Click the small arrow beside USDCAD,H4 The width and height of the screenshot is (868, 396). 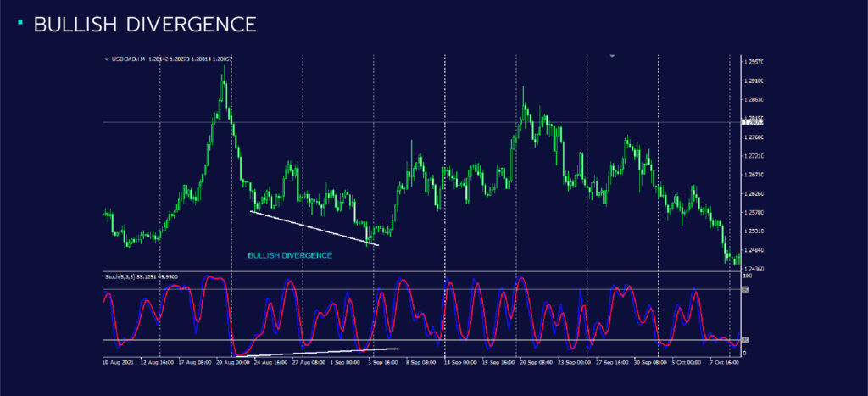(x=106, y=59)
